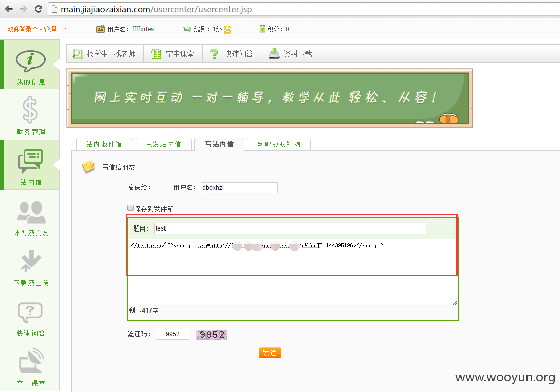
Task: Reload the page with the refresh icon
Action: tap(38, 9)
